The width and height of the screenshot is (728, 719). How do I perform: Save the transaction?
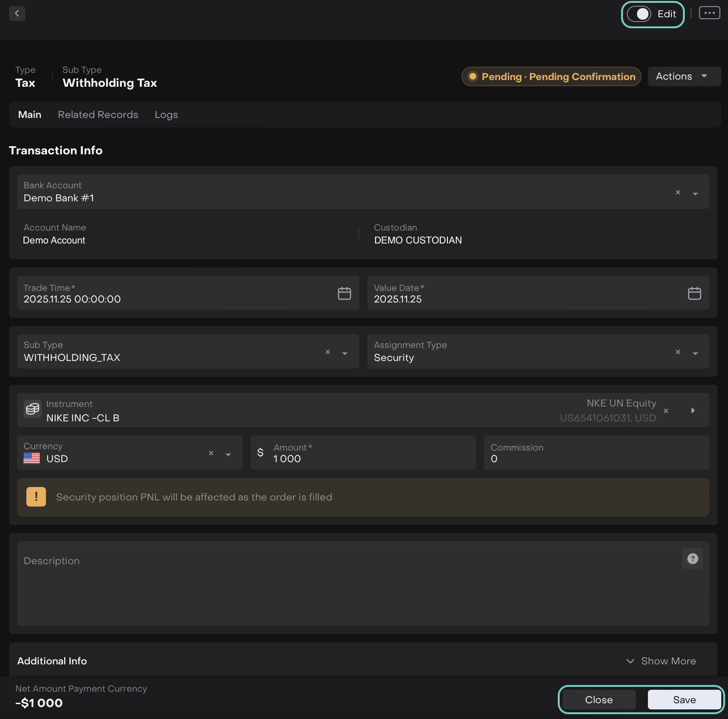684,700
